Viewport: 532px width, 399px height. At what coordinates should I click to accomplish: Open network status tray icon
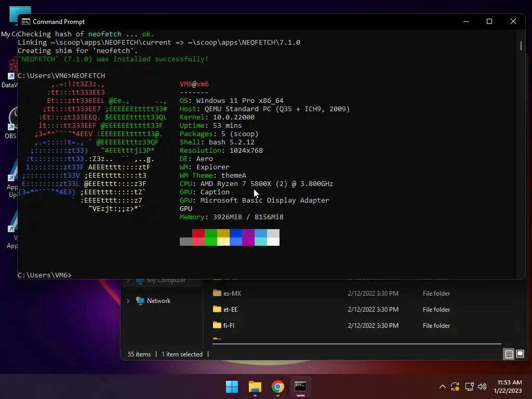(x=469, y=387)
